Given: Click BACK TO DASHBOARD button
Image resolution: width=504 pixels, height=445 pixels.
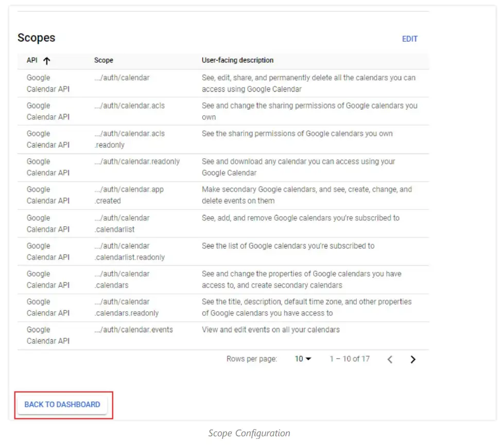Looking at the screenshot, I should coord(62,404).
